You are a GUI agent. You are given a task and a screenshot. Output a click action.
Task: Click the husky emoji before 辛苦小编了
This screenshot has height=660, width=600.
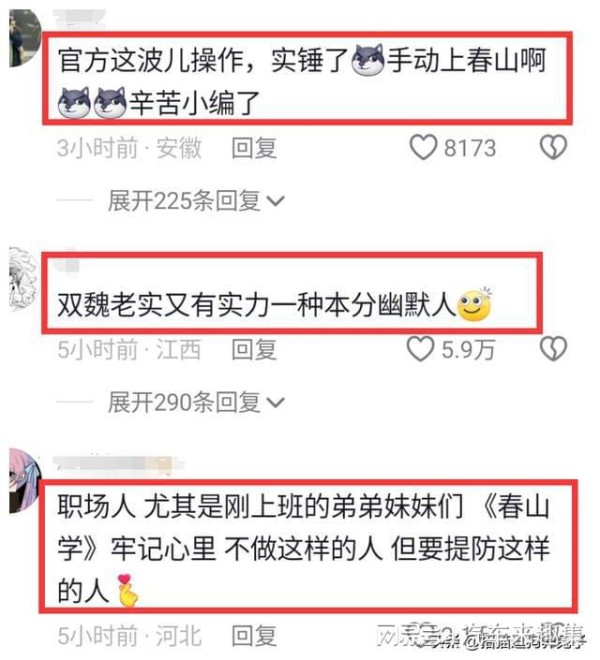110,102
